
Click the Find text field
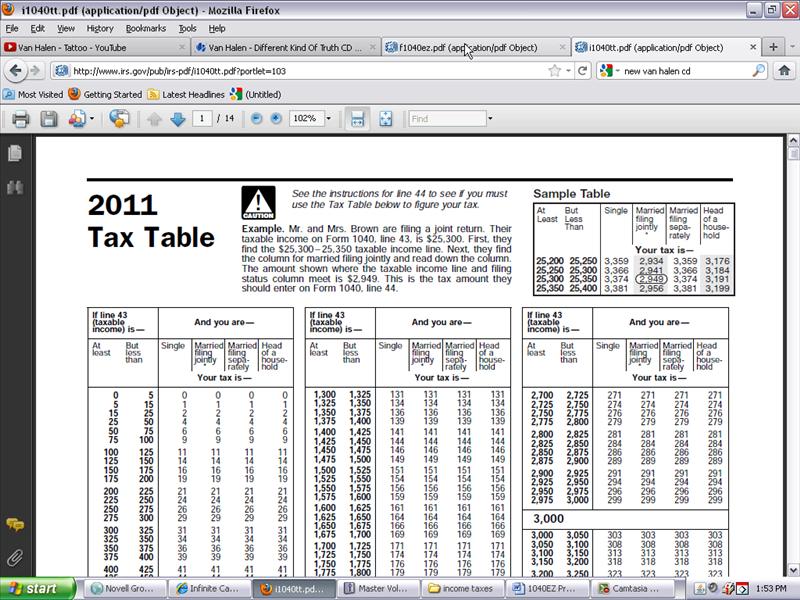(447, 119)
